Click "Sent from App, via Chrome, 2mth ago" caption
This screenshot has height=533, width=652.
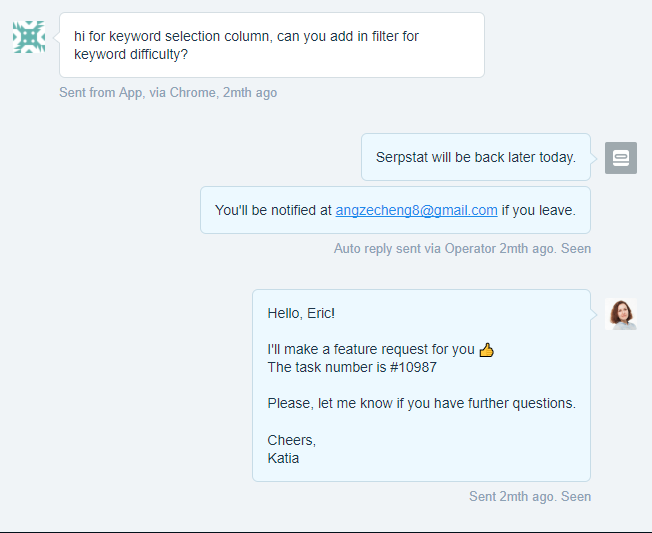pos(168,92)
